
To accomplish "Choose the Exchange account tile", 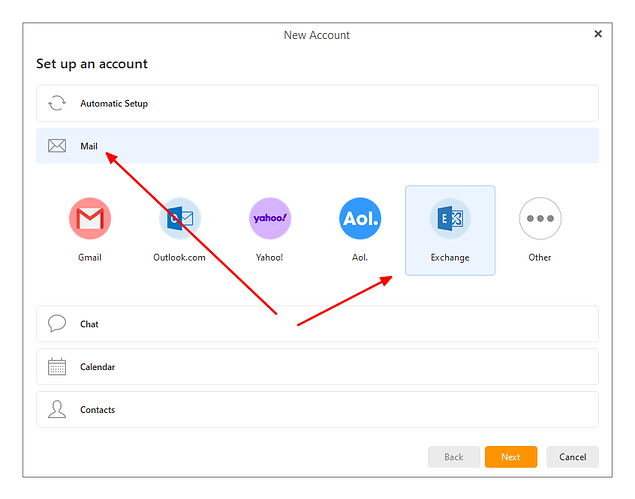I will tap(450, 229).
